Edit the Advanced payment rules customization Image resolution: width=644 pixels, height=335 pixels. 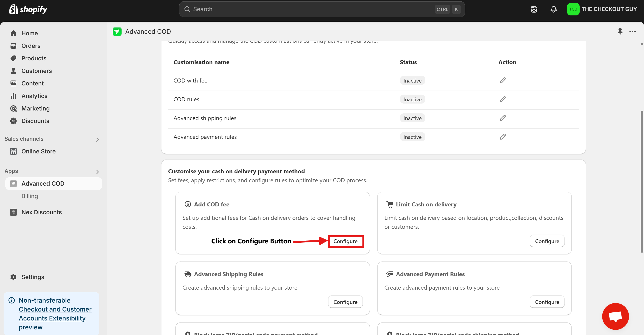point(503,137)
